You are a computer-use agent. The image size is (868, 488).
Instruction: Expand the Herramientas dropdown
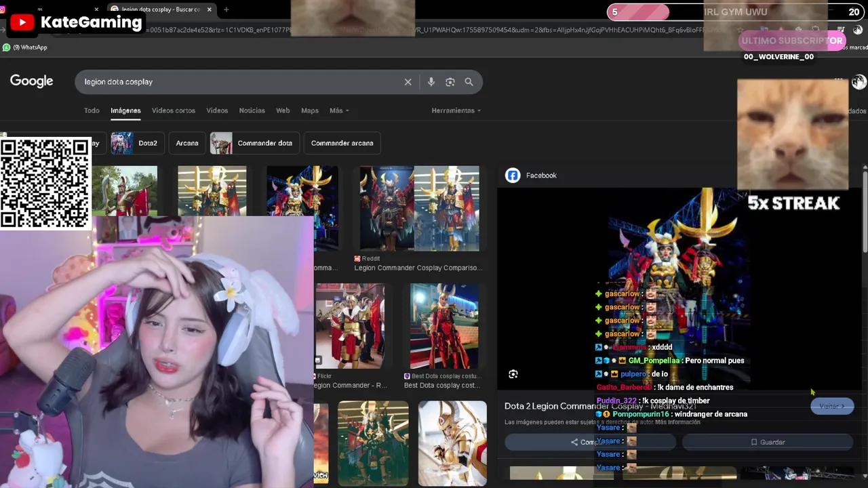pyautogui.click(x=456, y=110)
